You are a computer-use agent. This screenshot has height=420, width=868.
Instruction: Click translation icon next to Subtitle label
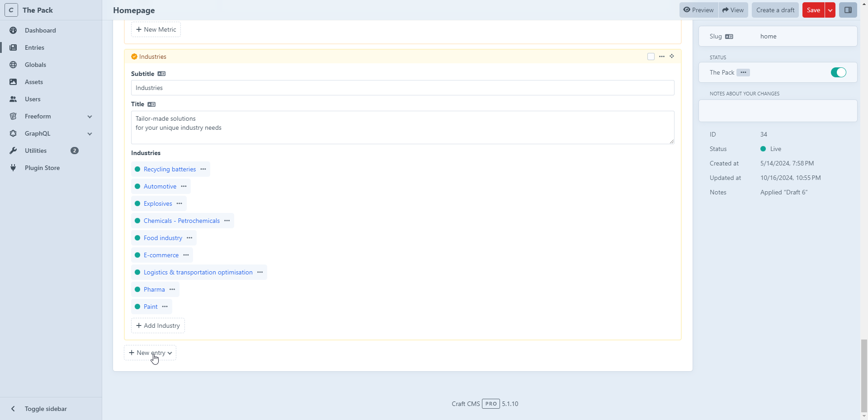click(161, 74)
